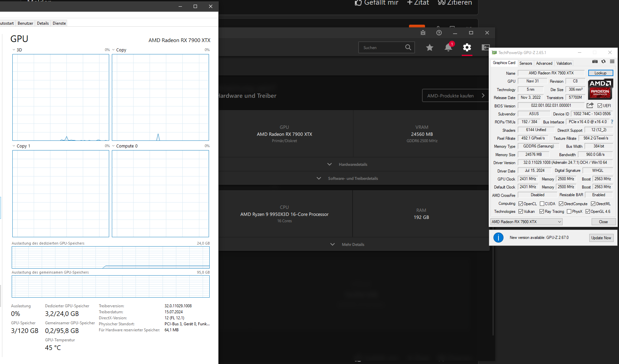Click the thumbs-up Gefällt mir icon
This screenshot has height=364, width=619.
(x=358, y=3)
